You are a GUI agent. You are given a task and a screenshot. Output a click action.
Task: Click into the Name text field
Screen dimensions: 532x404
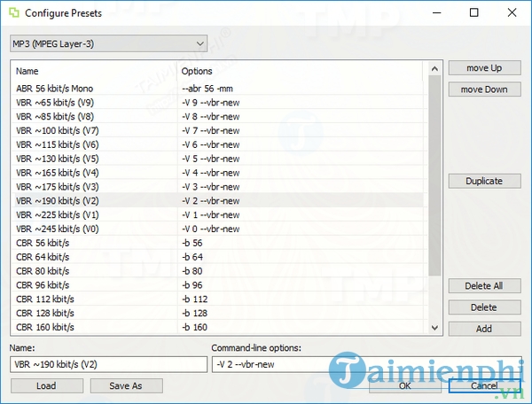[107, 364]
